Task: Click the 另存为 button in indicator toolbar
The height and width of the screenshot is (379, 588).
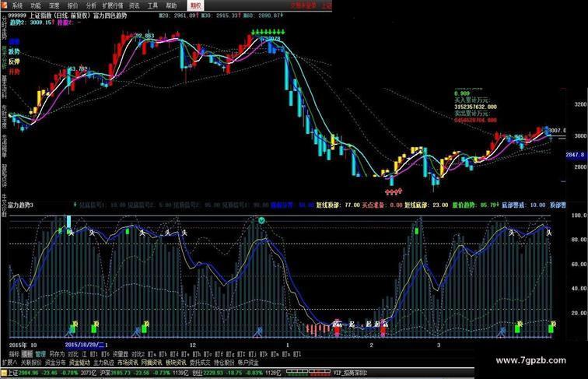Action: click(55, 353)
